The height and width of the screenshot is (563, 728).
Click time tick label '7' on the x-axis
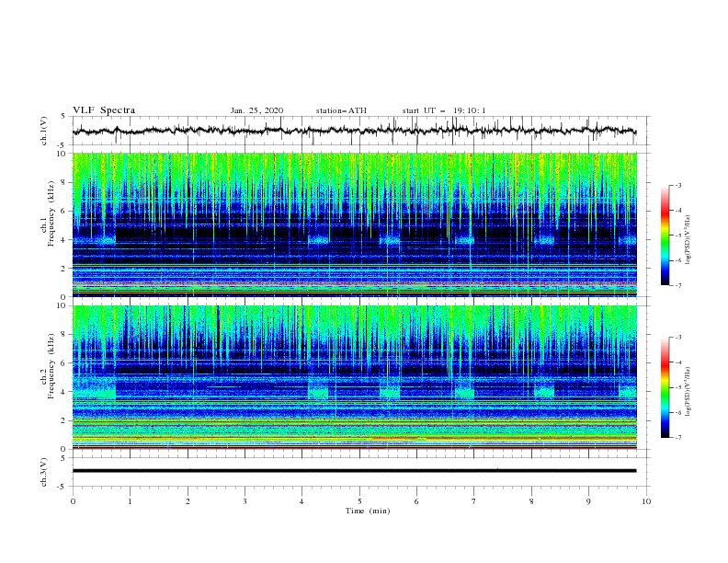click(x=474, y=501)
